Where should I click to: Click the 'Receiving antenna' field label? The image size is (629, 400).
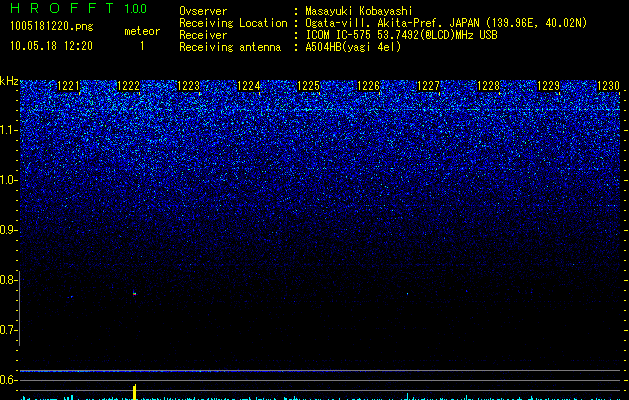pos(230,47)
